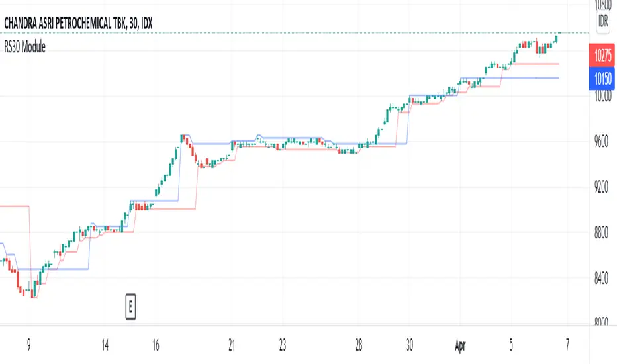
Task: Click the 8800 level on price scale
Action: click(602, 233)
